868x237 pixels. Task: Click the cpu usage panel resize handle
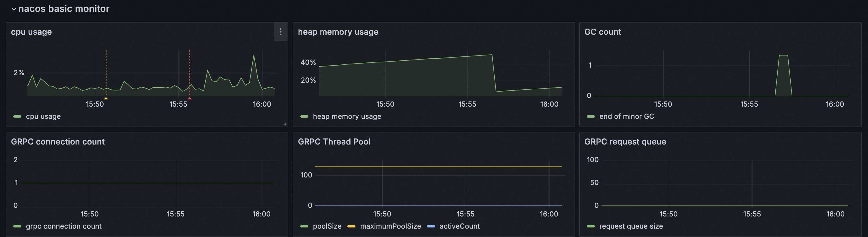point(285,124)
